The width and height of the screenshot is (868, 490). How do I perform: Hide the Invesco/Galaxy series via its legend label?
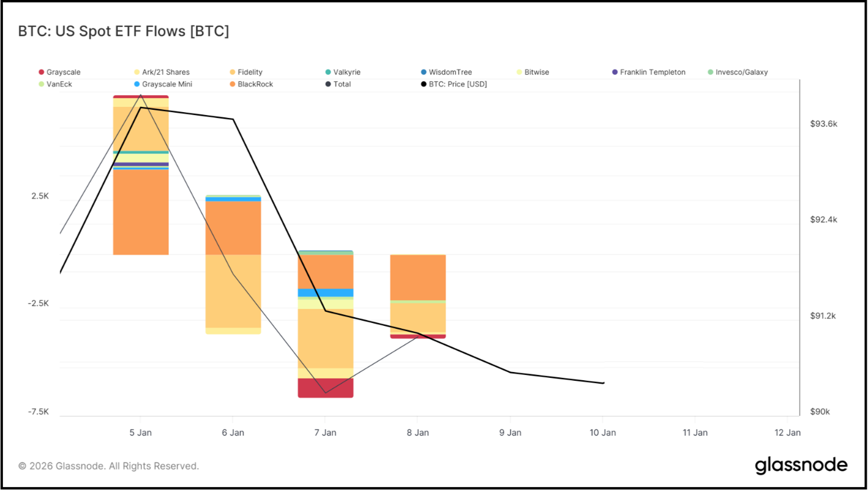(x=741, y=72)
